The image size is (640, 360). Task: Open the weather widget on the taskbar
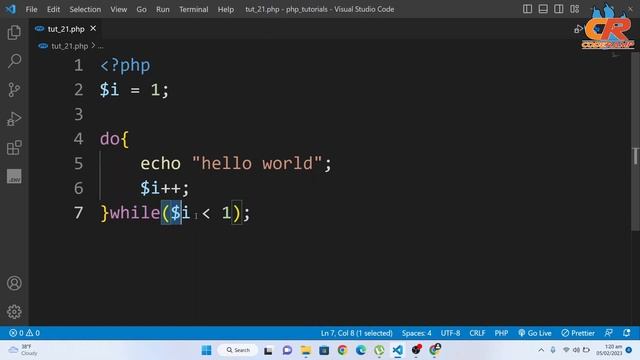pyautogui.click(x=22, y=350)
